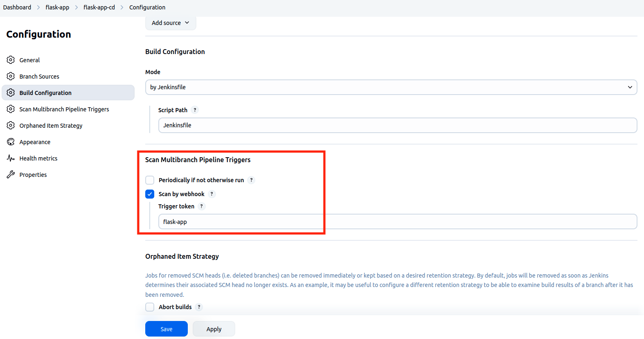The width and height of the screenshot is (644, 339).
Task: Click the Branch Sources gear icon
Action: click(x=11, y=76)
